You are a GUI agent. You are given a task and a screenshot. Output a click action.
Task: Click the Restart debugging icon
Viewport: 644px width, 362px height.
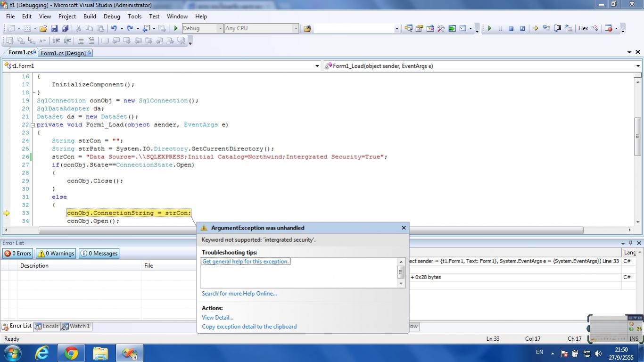[522, 28]
